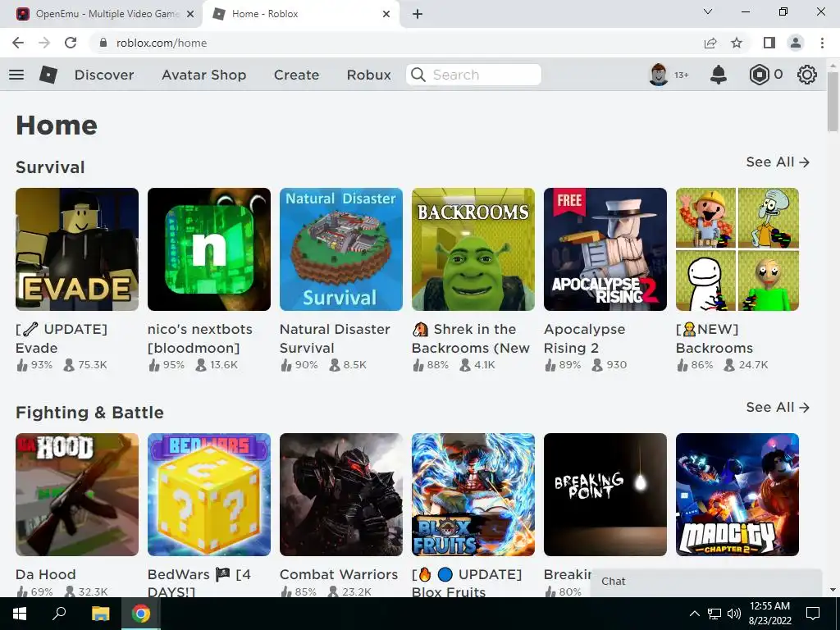
Task: Open the user avatar profile picture
Action: click(659, 75)
